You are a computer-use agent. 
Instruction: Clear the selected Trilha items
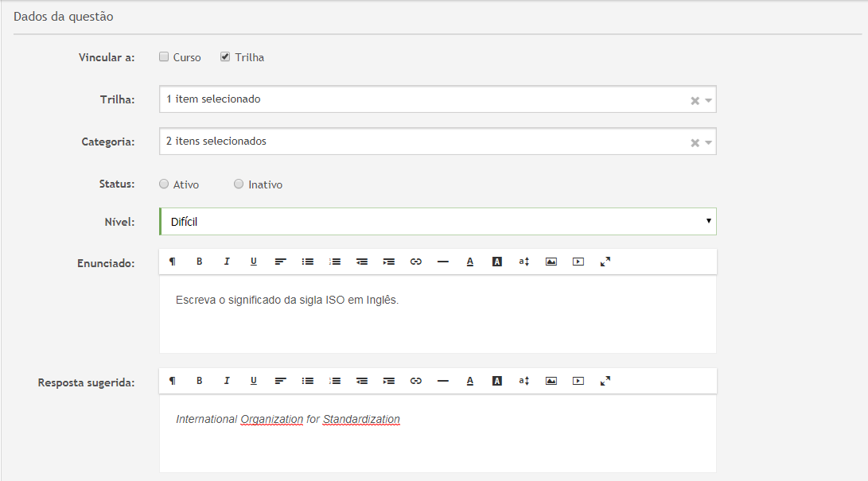[x=695, y=101]
